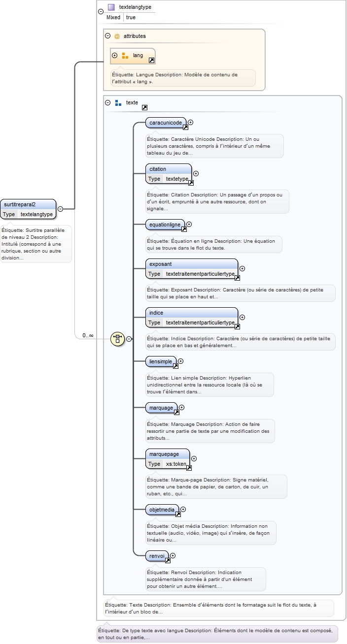Viewport: 347px width, 644px height.
Task: Click the link arrow icon on caracunicode
Action: 186,127
